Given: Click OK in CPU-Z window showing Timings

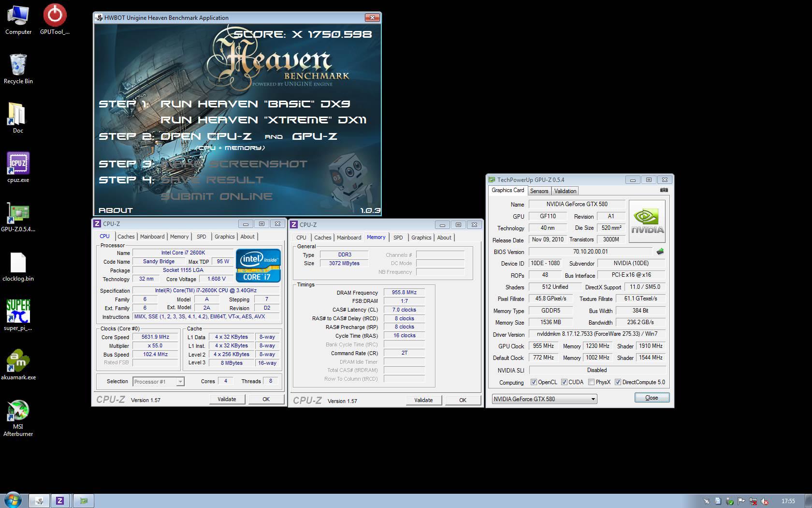Looking at the screenshot, I should click(x=463, y=400).
